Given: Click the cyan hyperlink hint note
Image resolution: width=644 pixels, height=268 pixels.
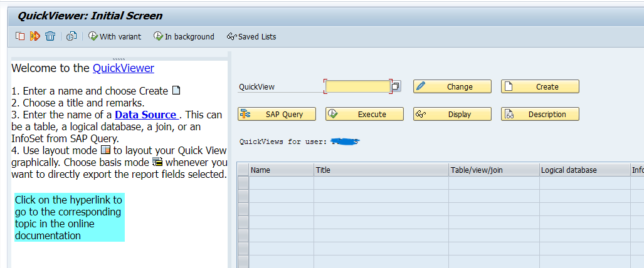Looking at the screenshot, I should coord(70,217).
